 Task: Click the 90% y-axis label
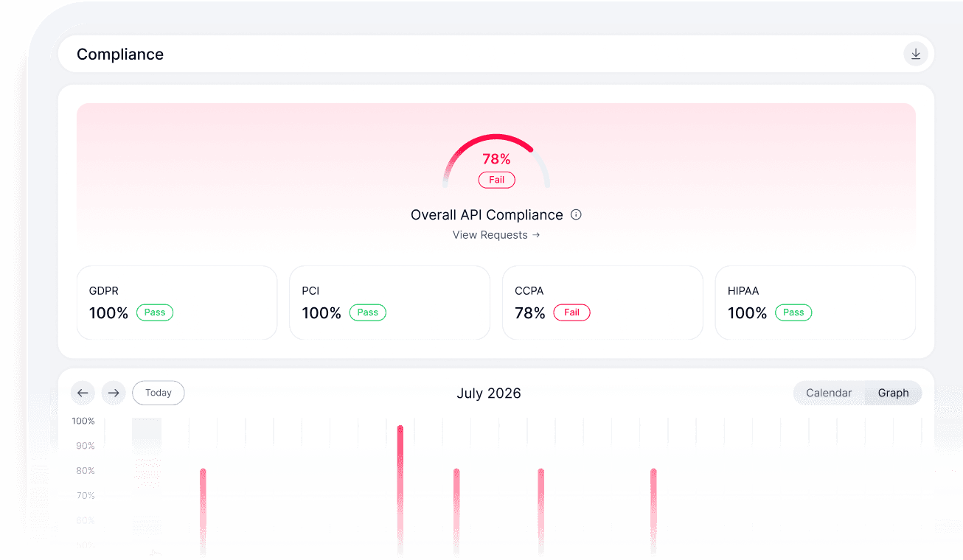[x=86, y=446]
